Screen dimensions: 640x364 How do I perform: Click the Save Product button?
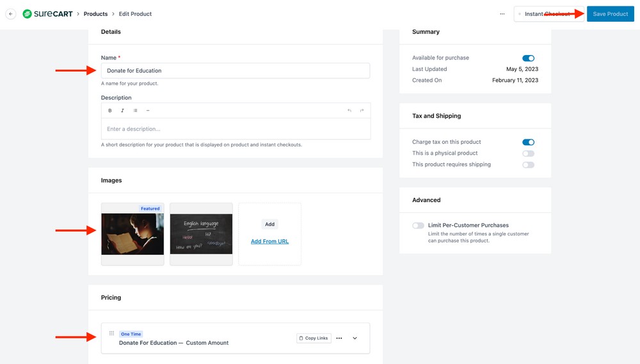(610, 14)
